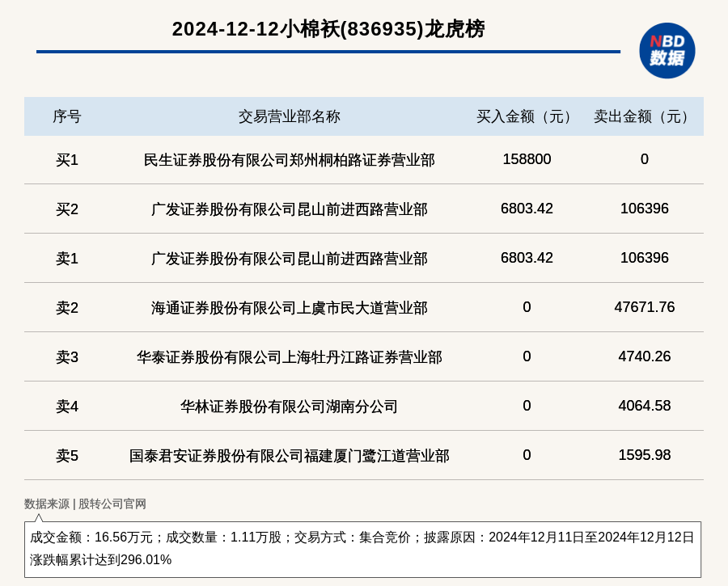Click the note box starting 成交金额：16.56万元
The image size is (728, 586).
tap(362, 550)
